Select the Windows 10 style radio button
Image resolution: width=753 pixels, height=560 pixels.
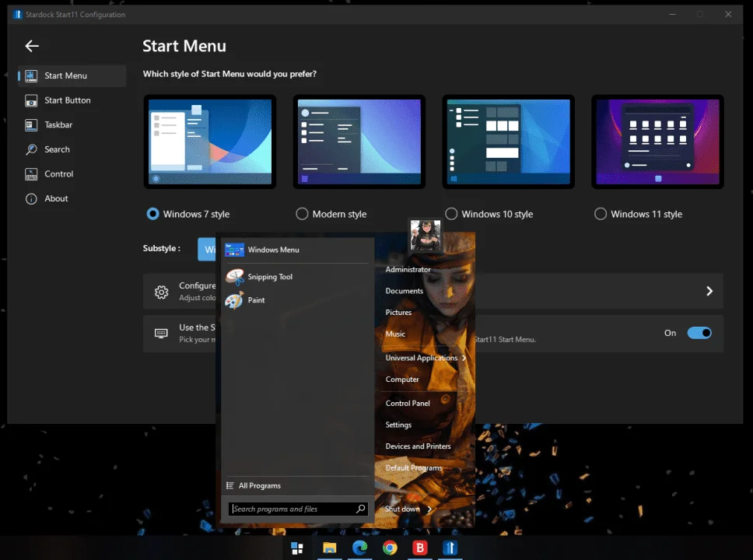click(451, 214)
